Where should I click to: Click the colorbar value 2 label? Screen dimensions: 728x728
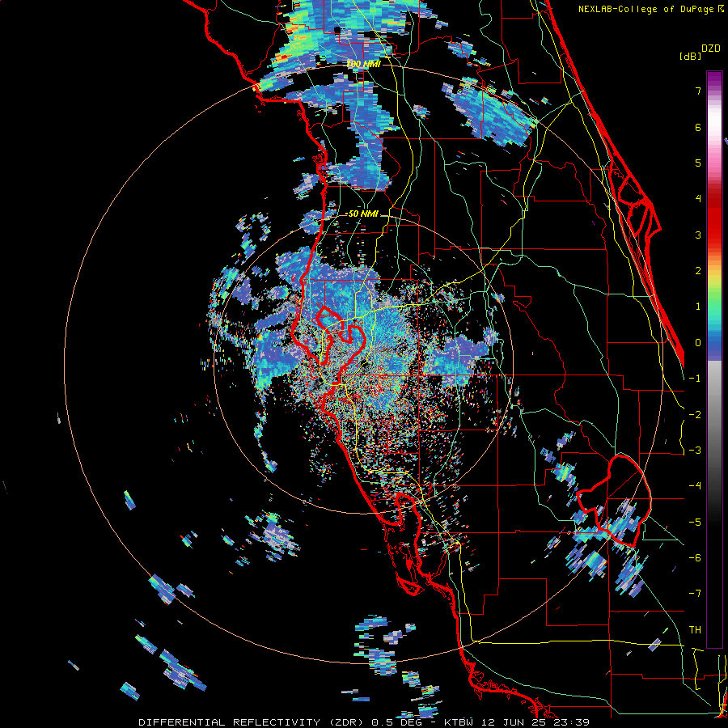(x=698, y=271)
